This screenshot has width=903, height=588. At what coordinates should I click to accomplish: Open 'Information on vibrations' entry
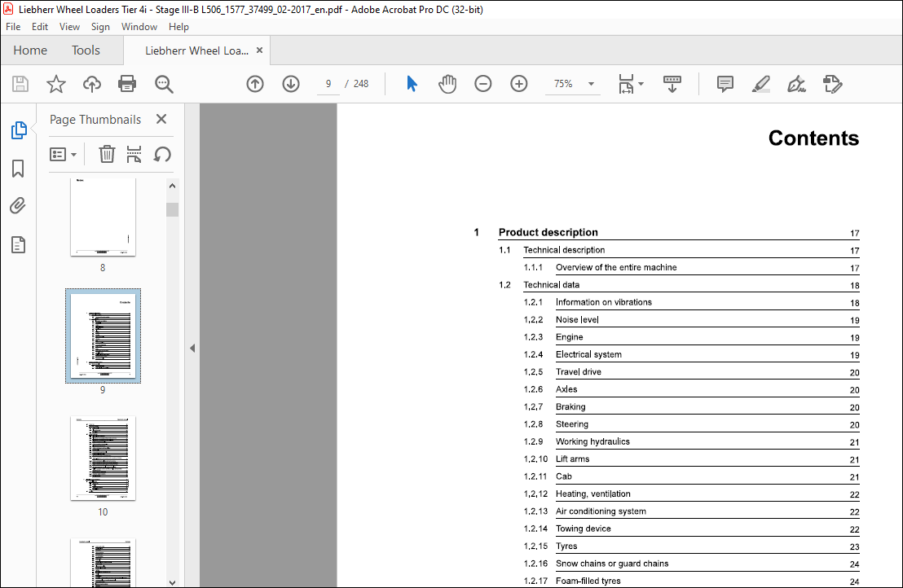(604, 302)
